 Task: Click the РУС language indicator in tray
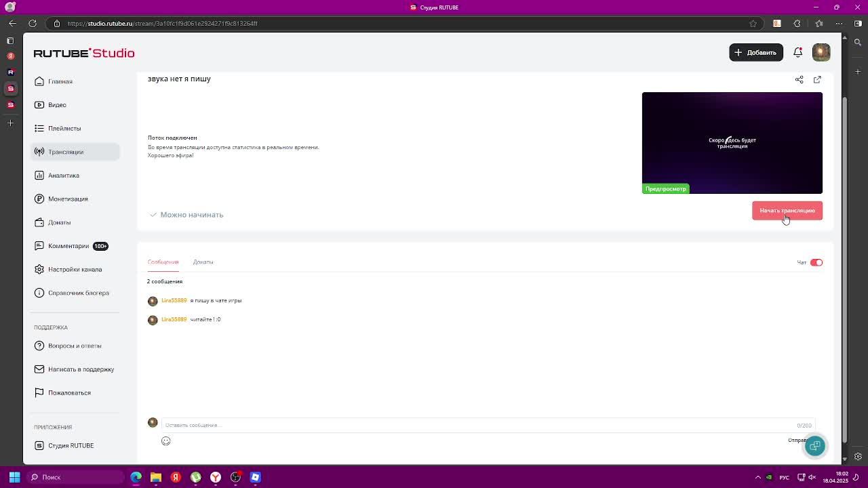pos(784,477)
